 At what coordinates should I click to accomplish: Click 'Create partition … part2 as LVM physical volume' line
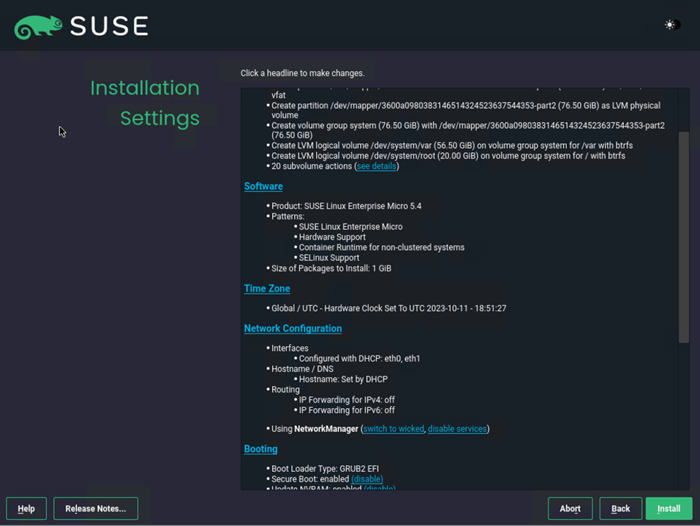click(x=466, y=110)
